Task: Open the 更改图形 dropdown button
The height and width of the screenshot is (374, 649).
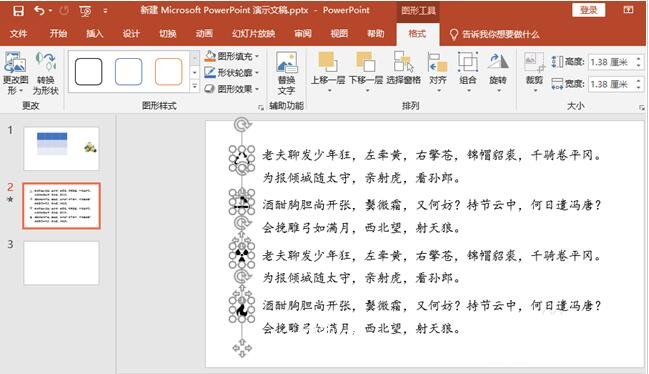Action: pyautogui.click(x=15, y=72)
